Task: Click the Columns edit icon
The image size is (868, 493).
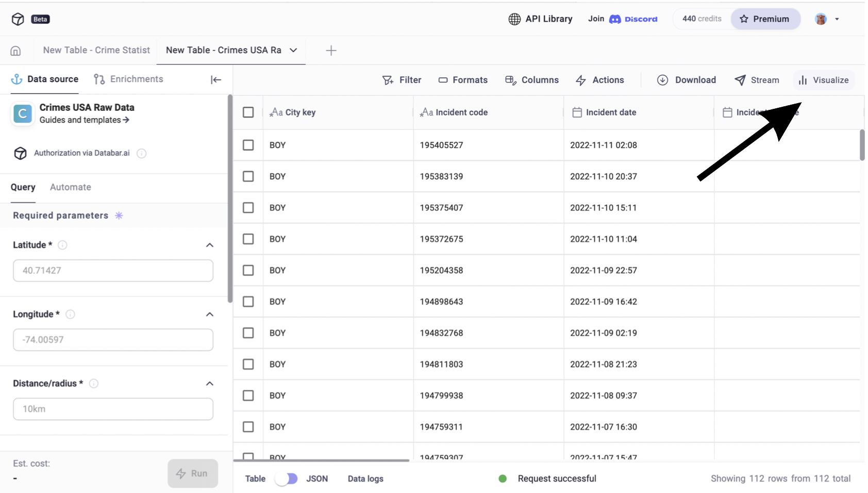Action: click(511, 80)
